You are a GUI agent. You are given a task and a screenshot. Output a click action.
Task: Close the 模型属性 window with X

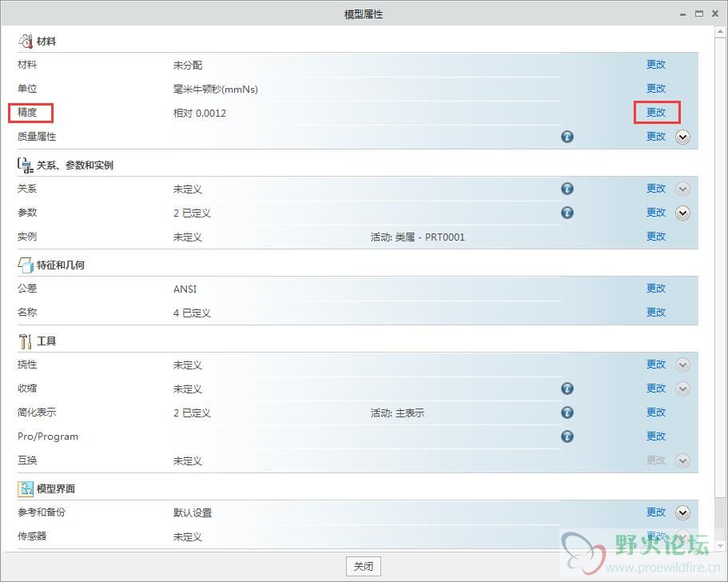[715, 14]
